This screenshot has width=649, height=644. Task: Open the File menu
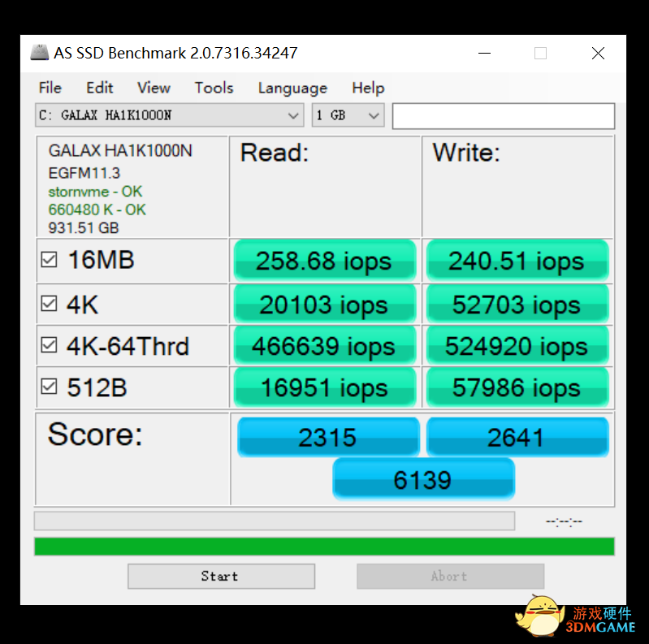point(50,88)
